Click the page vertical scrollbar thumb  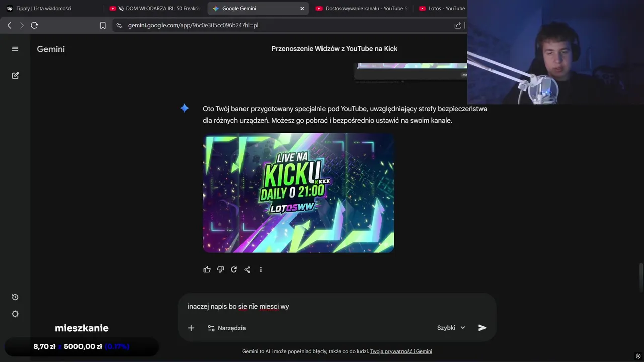pos(641,277)
